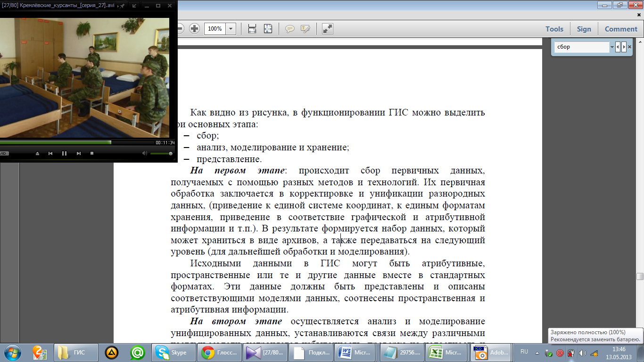644x362 pixels.
Task: Mute the media player speaker icon
Action: [145, 153]
